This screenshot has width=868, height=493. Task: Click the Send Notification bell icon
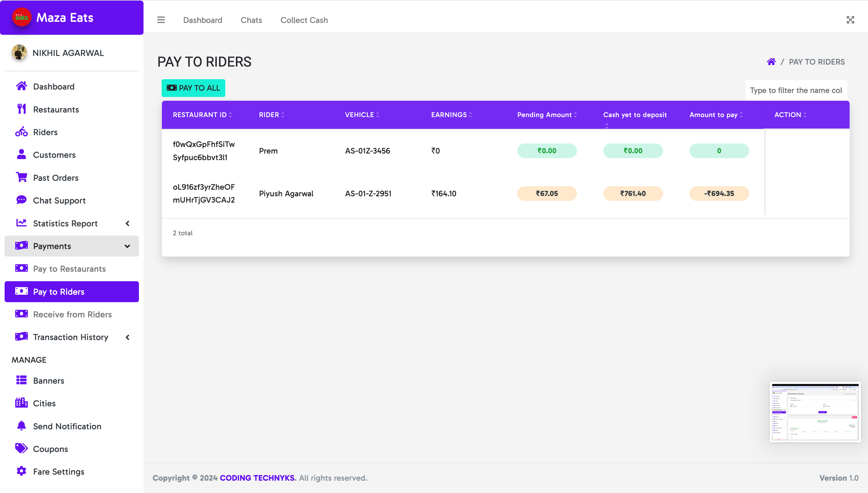tap(21, 426)
